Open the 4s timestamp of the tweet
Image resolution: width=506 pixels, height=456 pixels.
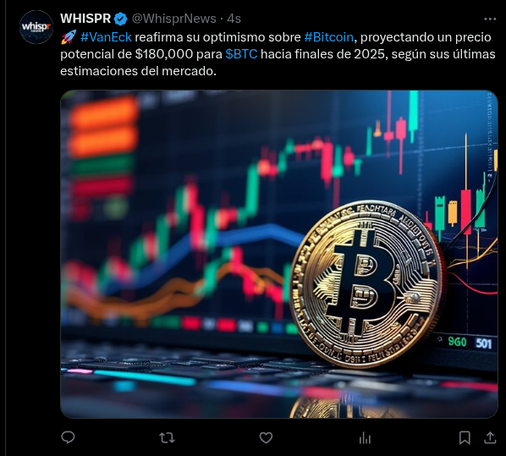click(234, 19)
